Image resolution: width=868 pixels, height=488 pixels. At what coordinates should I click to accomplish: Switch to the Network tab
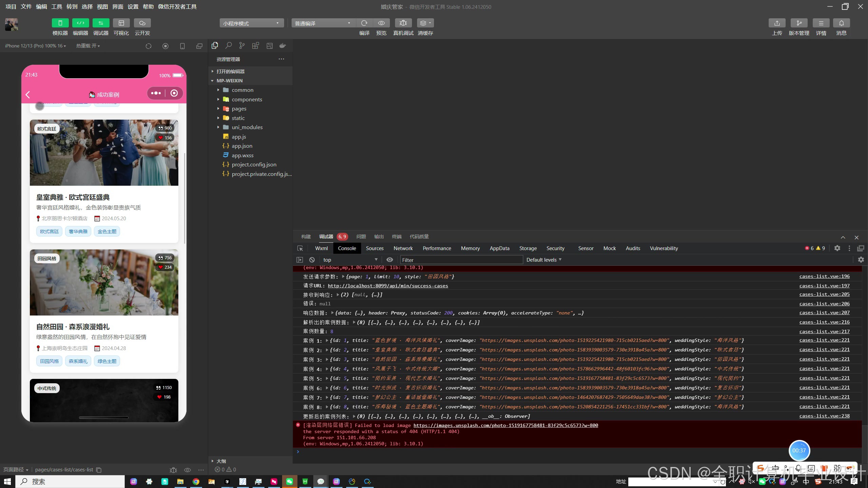[403, 248]
